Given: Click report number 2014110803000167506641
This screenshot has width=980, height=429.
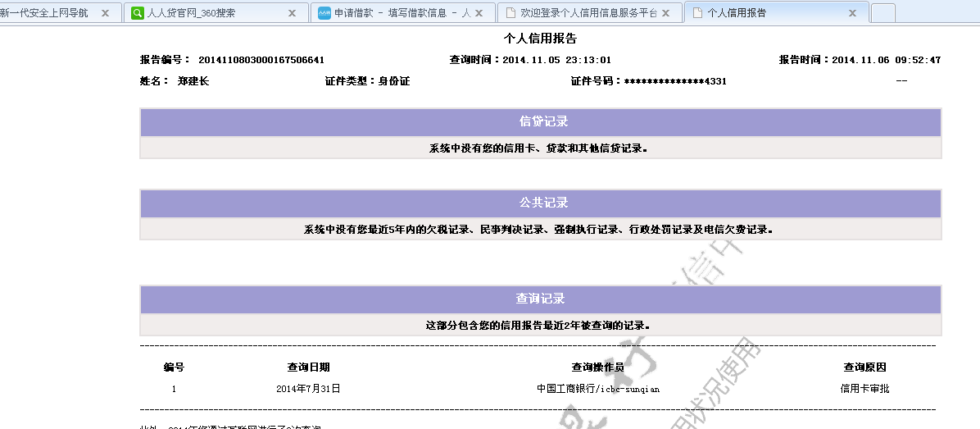Looking at the screenshot, I should [261, 60].
